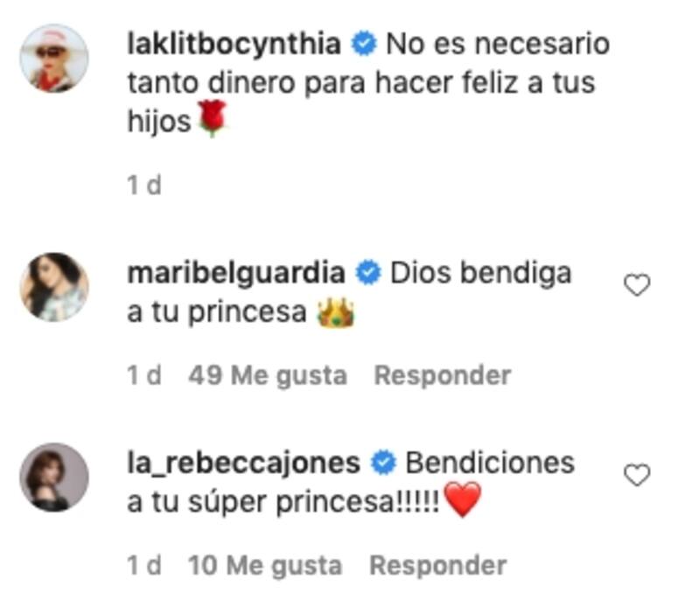
Task: Click laklitbocynthia's verified badge
Action: (x=364, y=44)
